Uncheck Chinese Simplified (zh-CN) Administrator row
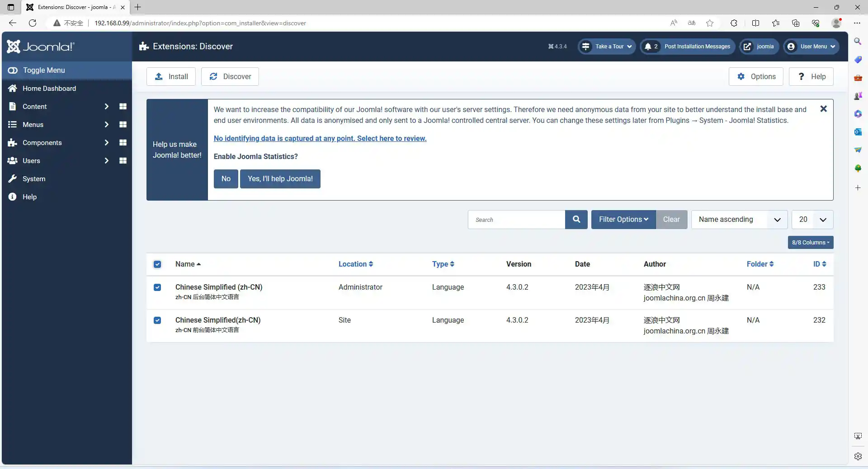The width and height of the screenshot is (868, 469). 157,287
